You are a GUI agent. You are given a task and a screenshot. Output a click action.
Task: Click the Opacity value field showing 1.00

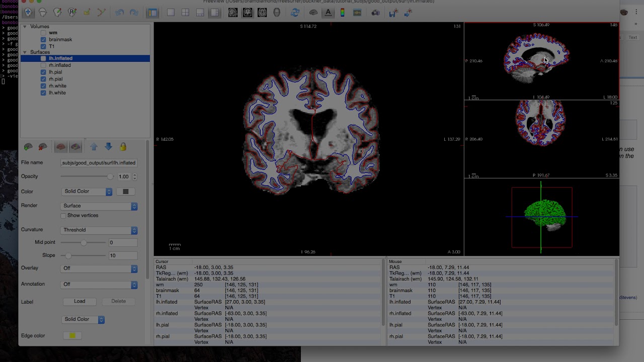tap(124, 177)
